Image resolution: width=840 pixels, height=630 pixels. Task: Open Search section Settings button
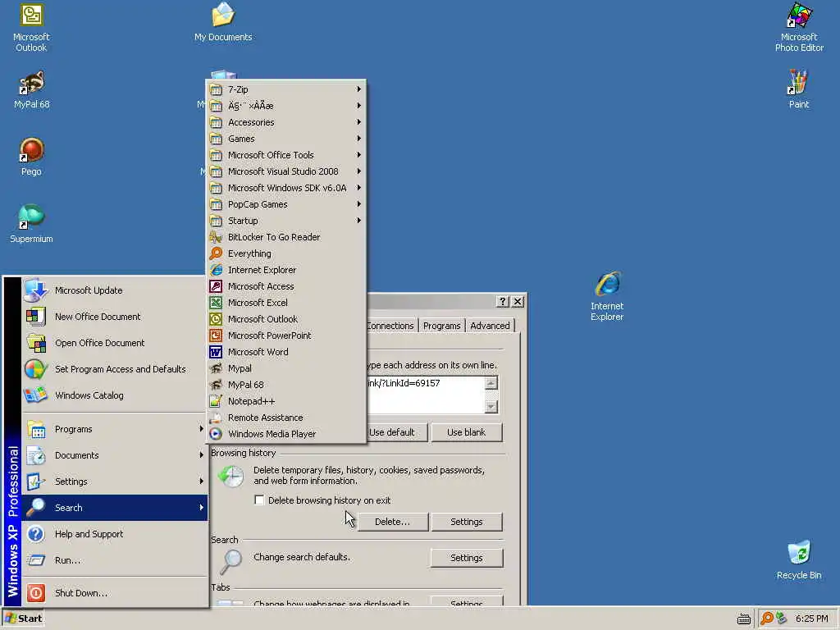(x=466, y=558)
